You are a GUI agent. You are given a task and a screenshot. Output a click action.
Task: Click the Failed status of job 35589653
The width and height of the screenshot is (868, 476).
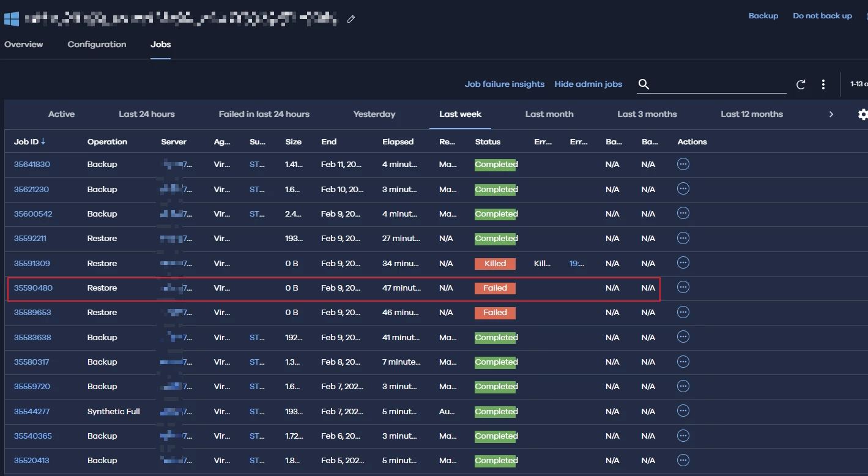[495, 313]
